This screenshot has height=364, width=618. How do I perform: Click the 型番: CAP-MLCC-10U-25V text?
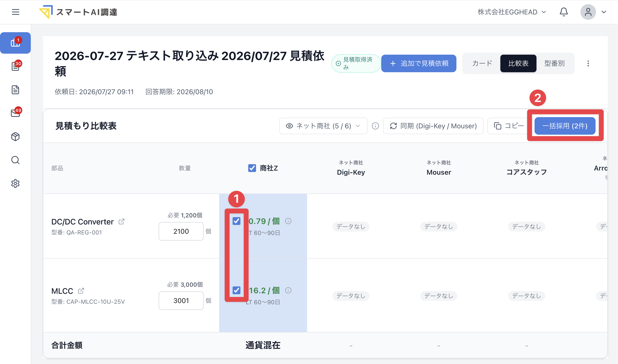(88, 302)
